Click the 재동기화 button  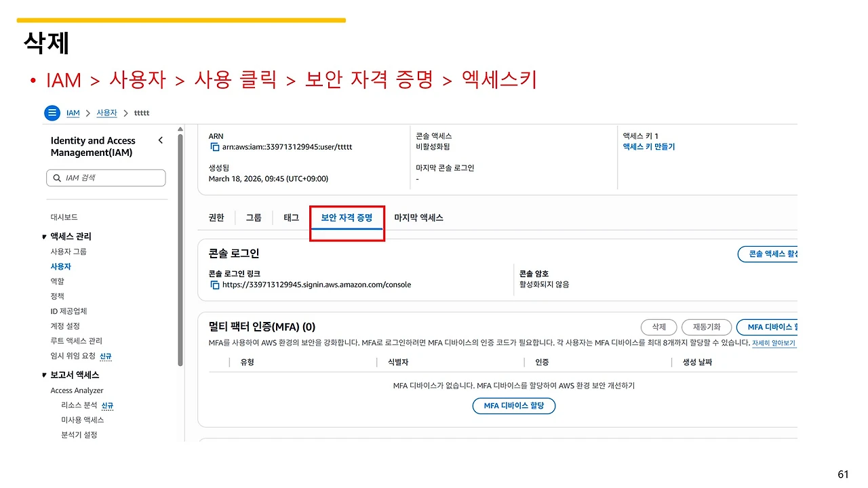click(706, 327)
